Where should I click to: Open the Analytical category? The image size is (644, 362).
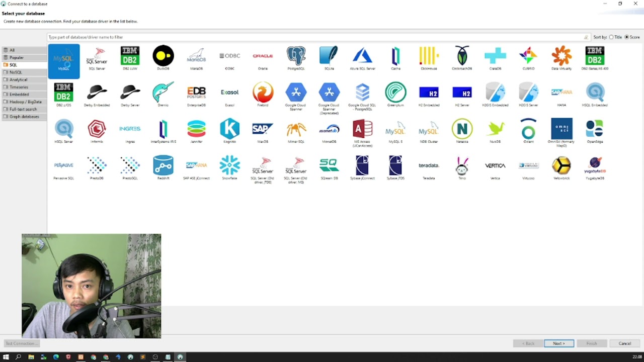click(x=24, y=79)
